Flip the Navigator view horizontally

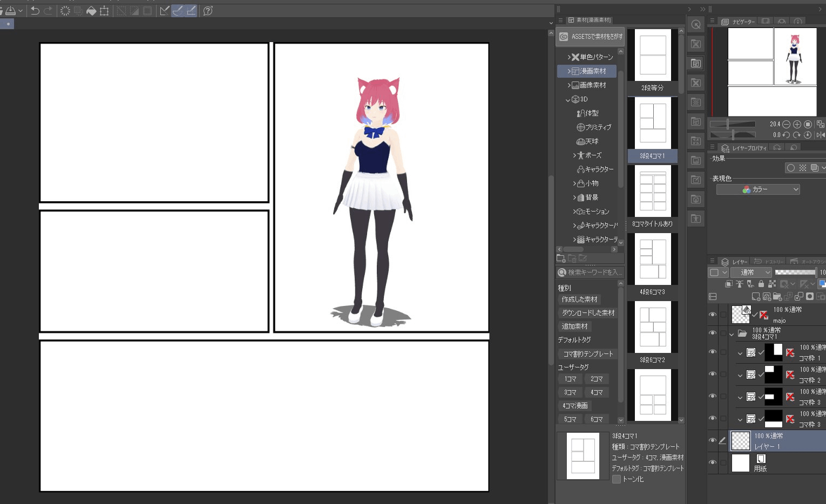click(820, 135)
